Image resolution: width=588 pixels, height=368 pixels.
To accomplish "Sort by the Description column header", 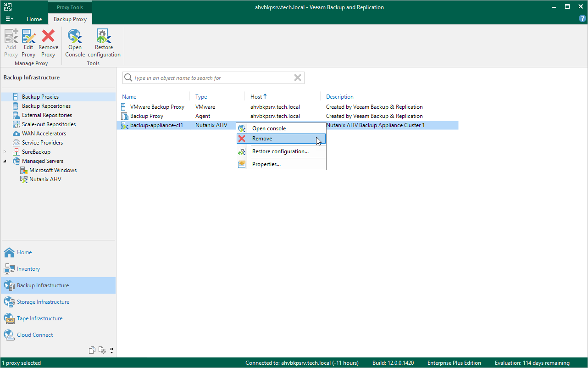I will point(340,97).
